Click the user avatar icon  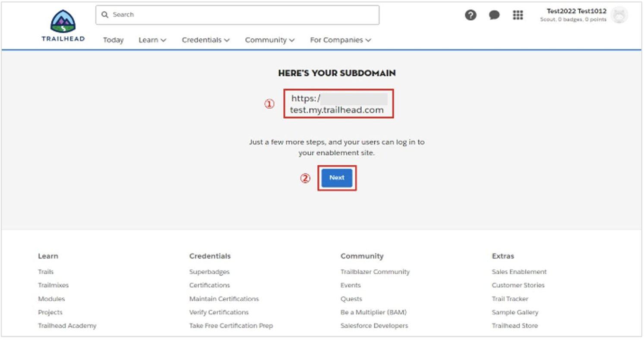coord(619,15)
